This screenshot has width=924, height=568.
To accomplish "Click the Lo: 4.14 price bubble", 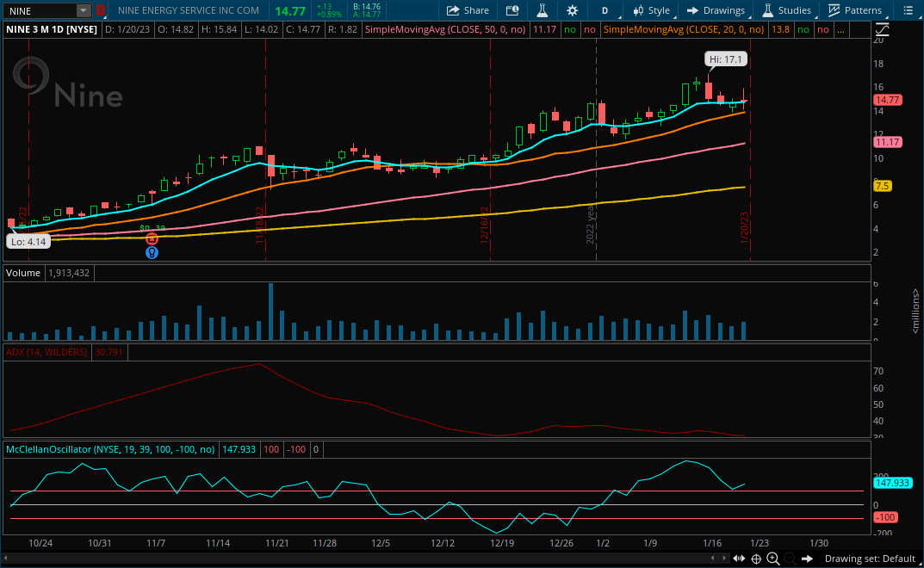I will tap(28, 242).
